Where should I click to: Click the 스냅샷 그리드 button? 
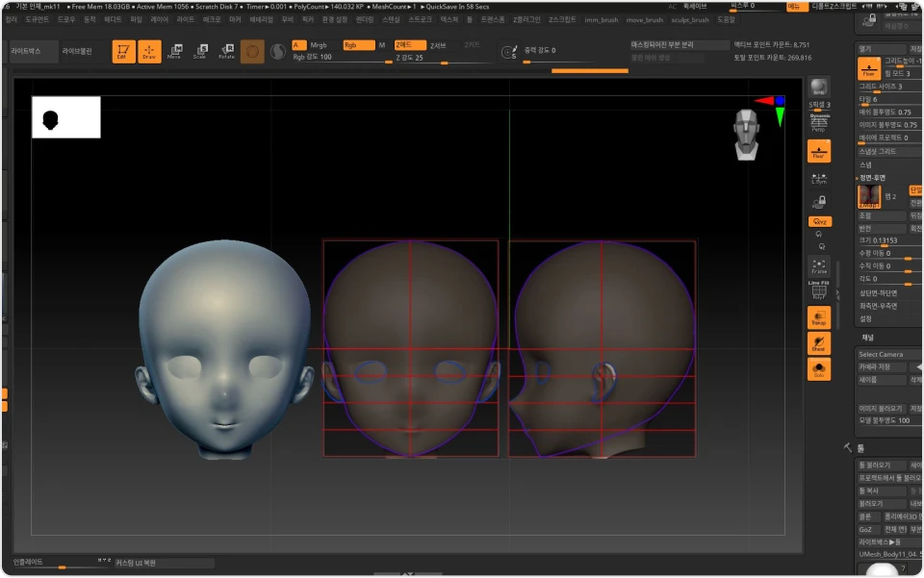pyautogui.click(x=889, y=152)
